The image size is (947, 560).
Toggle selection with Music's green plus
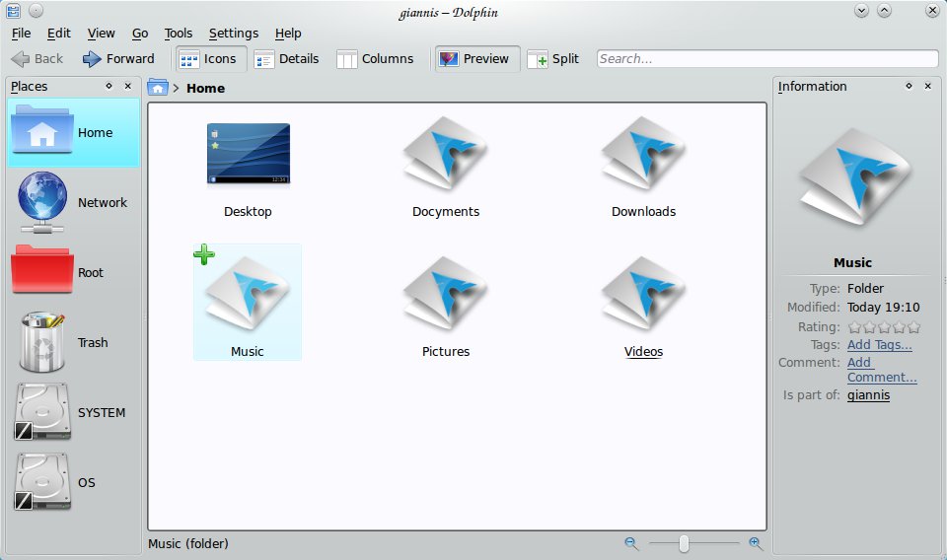204,254
